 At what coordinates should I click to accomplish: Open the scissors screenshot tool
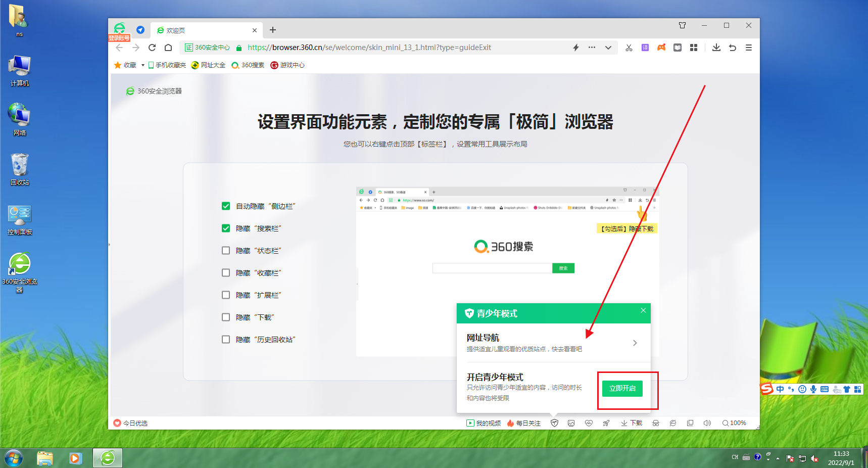pos(629,48)
